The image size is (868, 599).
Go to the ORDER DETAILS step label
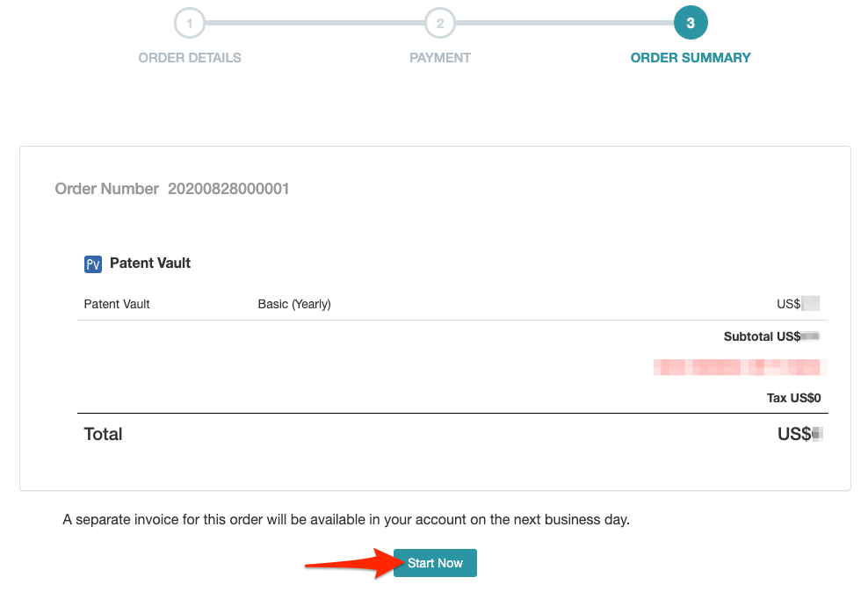coord(189,58)
